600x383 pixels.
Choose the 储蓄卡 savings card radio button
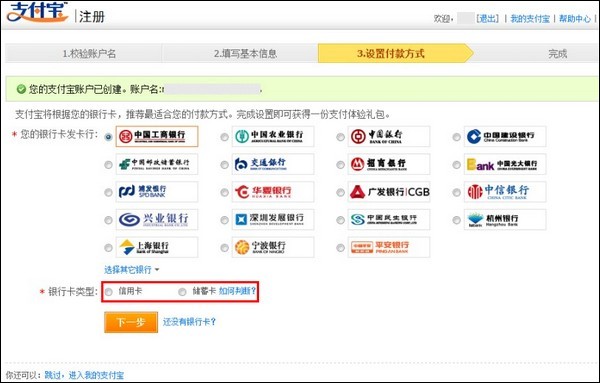click(x=182, y=292)
